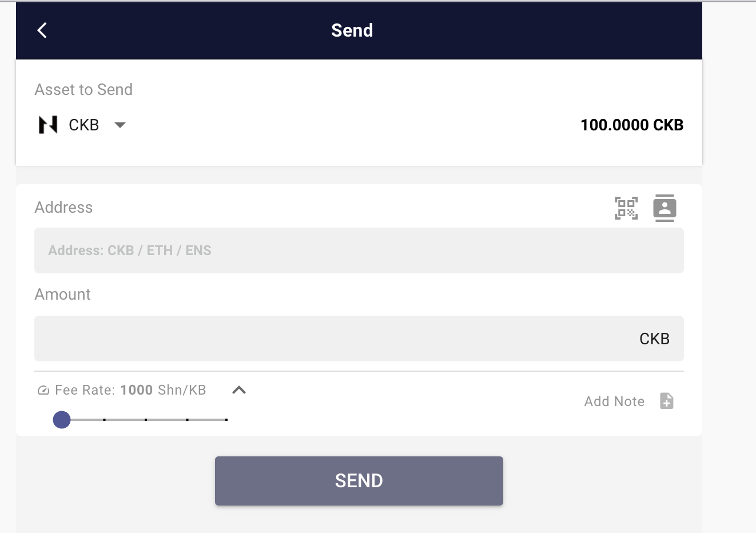Click the fee rate speedometer icon
This screenshot has width=756, height=533.
tap(43, 391)
